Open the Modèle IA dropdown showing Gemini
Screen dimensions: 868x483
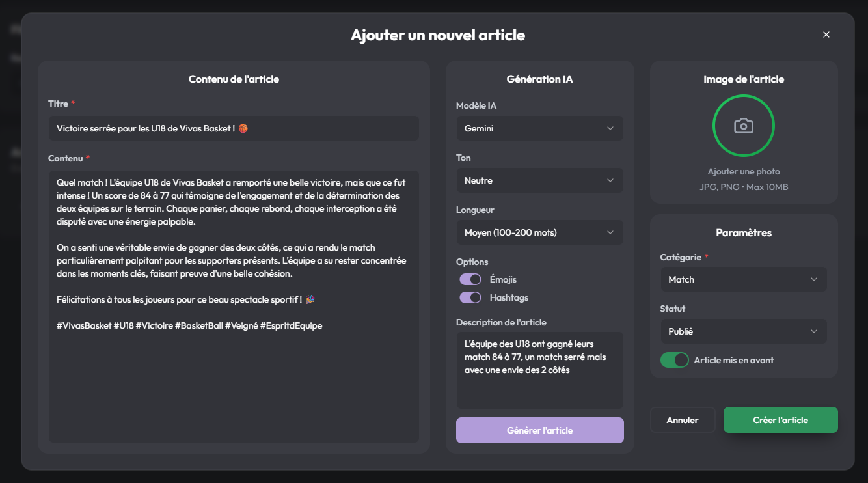tap(540, 128)
